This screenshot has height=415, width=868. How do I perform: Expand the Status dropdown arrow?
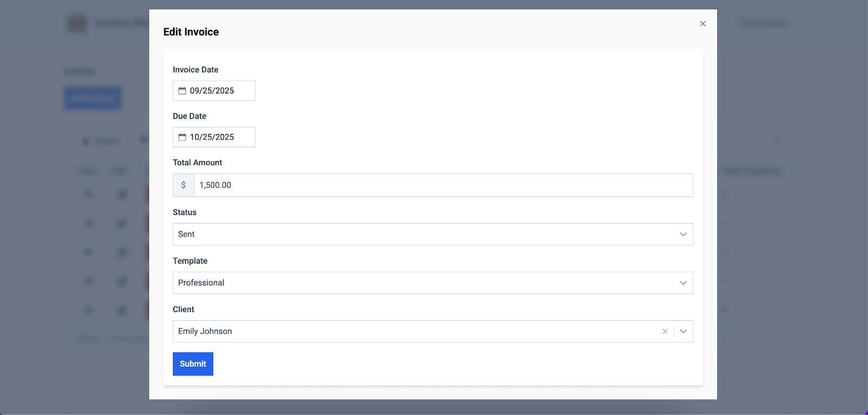(x=683, y=234)
